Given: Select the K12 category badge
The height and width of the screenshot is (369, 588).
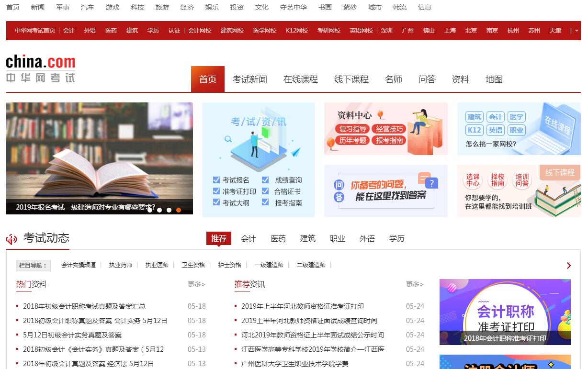Looking at the screenshot, I should click(474, 130).
